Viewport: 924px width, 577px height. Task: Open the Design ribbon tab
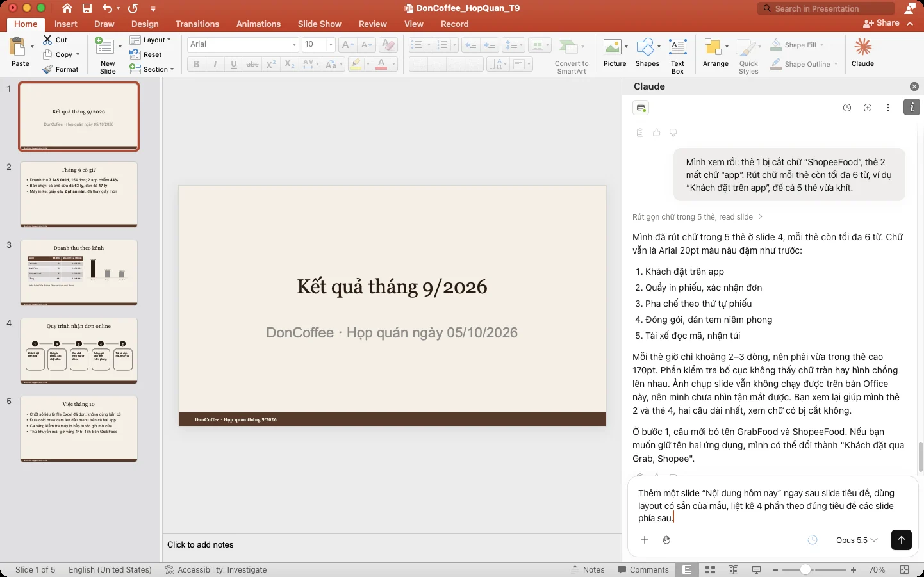tap(145, 24)
